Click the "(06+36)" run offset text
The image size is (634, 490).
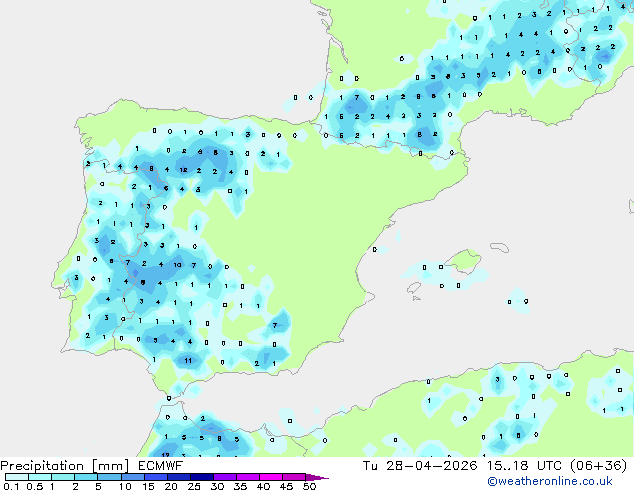coord(598,466)
